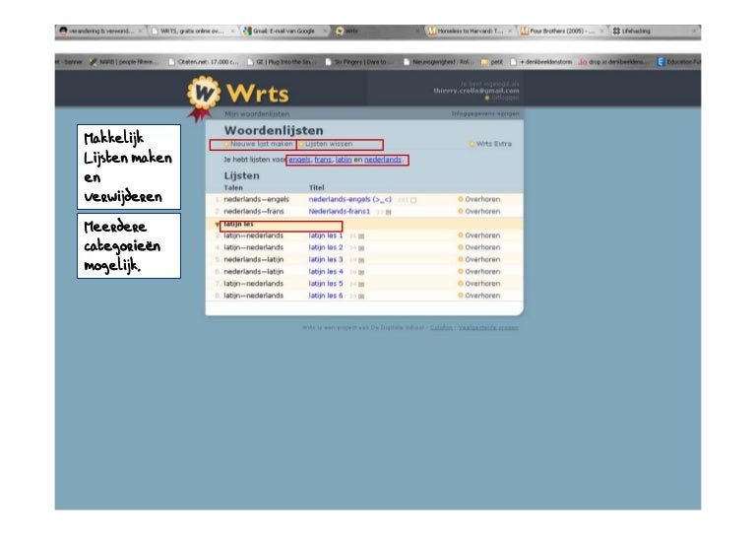Click small icon beside Nederlands-frans1 title
This screenshot has height=535, width=756.
tap(388, 212)
